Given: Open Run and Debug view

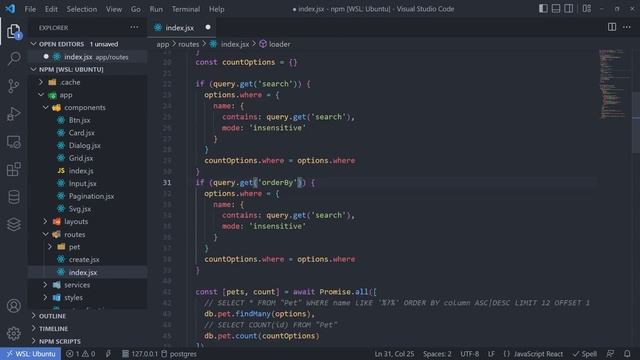Looking at the screenshot, I should (x=13, y=114).
